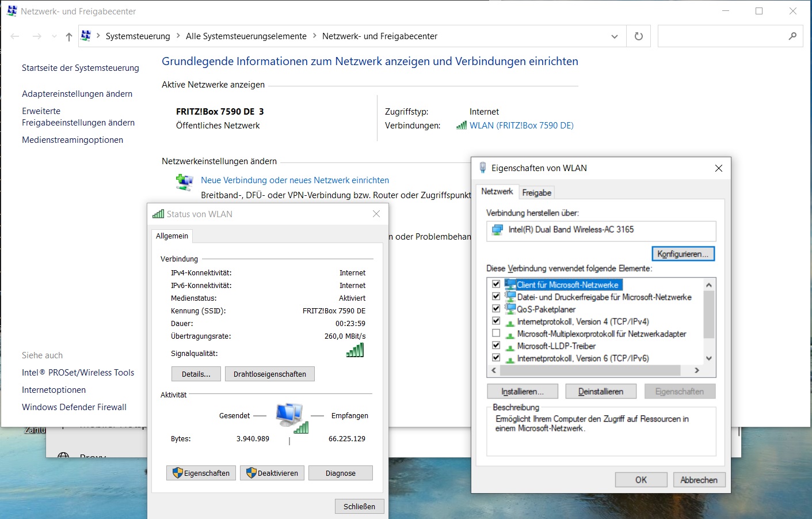Image resolution: width=812 pixels, height=519 pixels.
Task: Click the Eigenschaften von WLAN title icon
Action: (x=482, y=168)
